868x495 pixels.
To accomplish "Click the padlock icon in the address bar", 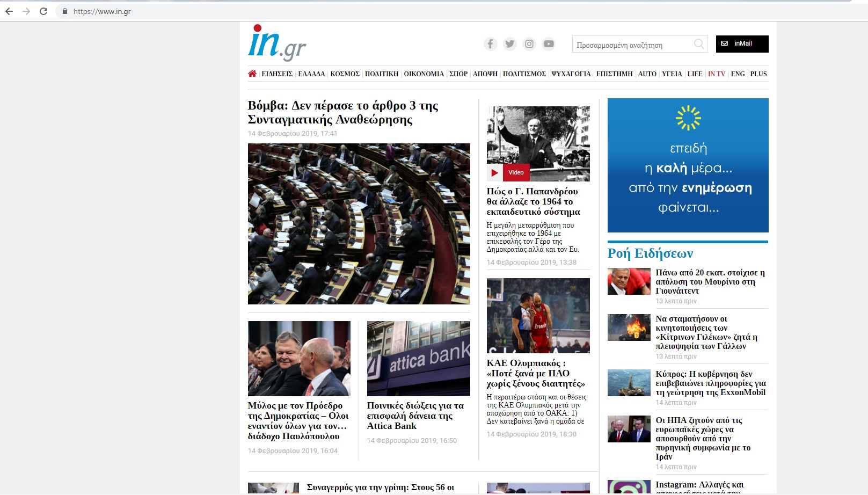I will pyautogui.click(x=65, y=11).
